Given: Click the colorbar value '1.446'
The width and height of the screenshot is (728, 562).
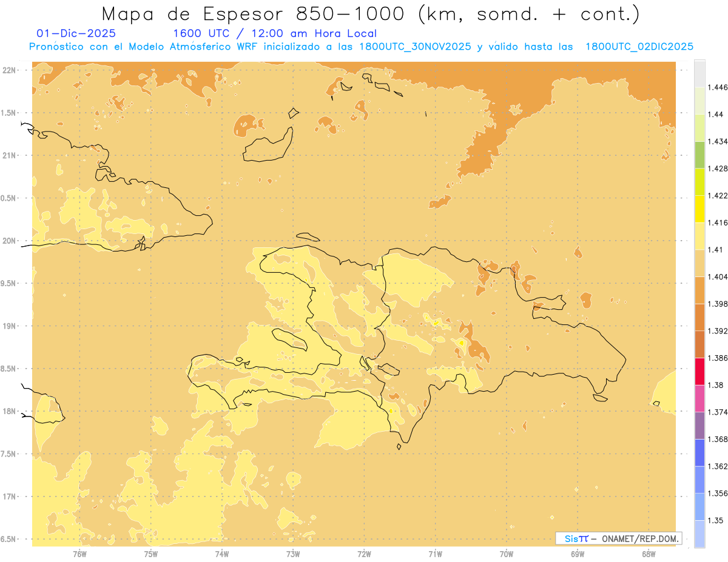Looking at the screenshot, I should coord(718,87).
